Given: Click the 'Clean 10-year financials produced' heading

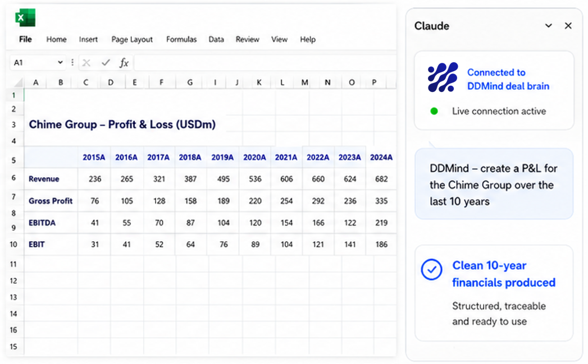Looking at the screenshot, I should (504, 274).
